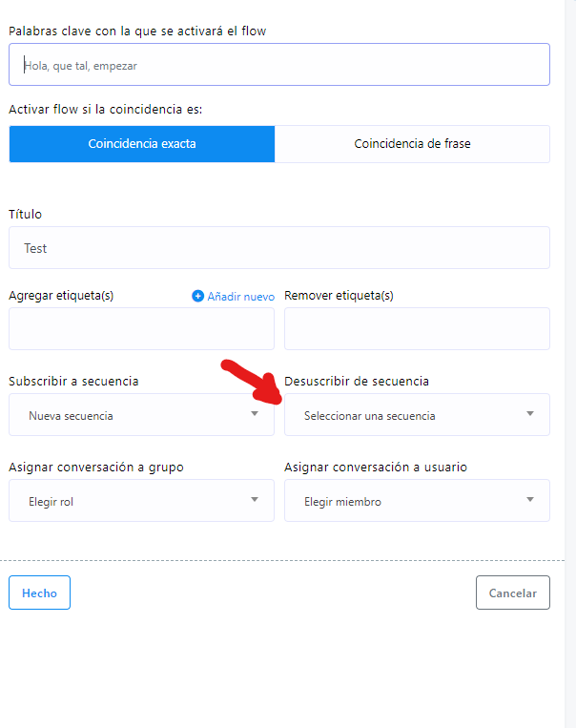Click the Título field containing Test
Image resolution: width=576 pixels, height=728 pixels.
(x=279, y=247)
